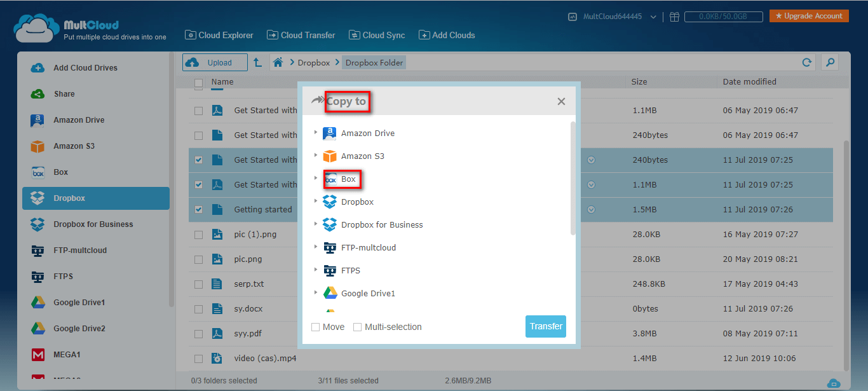Expand the Box tree node arrow
This screenshot has width=868, height=391.
pos(316,179)
